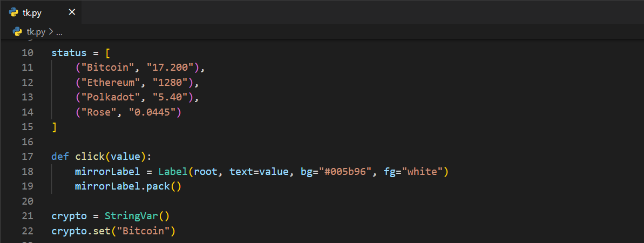The image size is (644, 243).
Task: Click line number 10 in the gutter
Action: pyautogui.click(x=28, y=53)
